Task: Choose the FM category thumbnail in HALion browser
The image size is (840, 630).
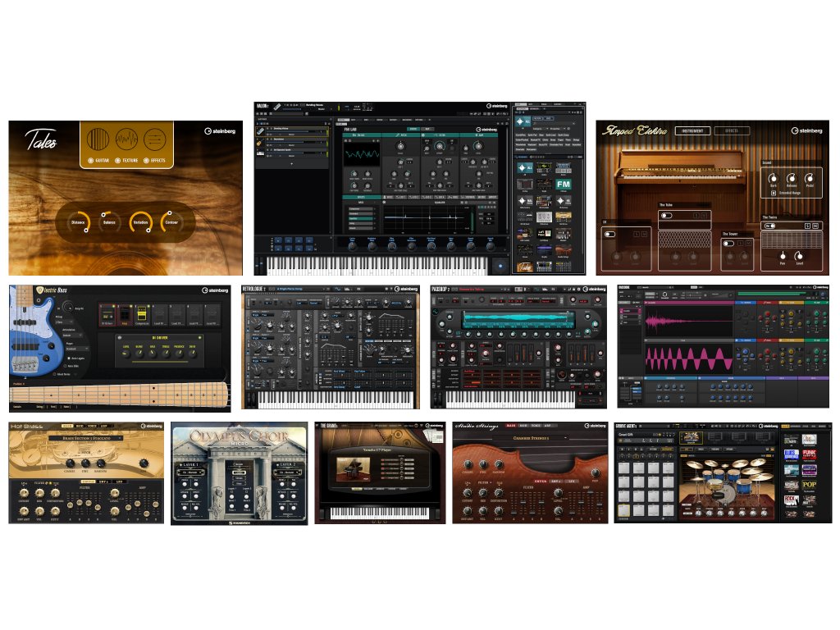Action: (563, 185)
